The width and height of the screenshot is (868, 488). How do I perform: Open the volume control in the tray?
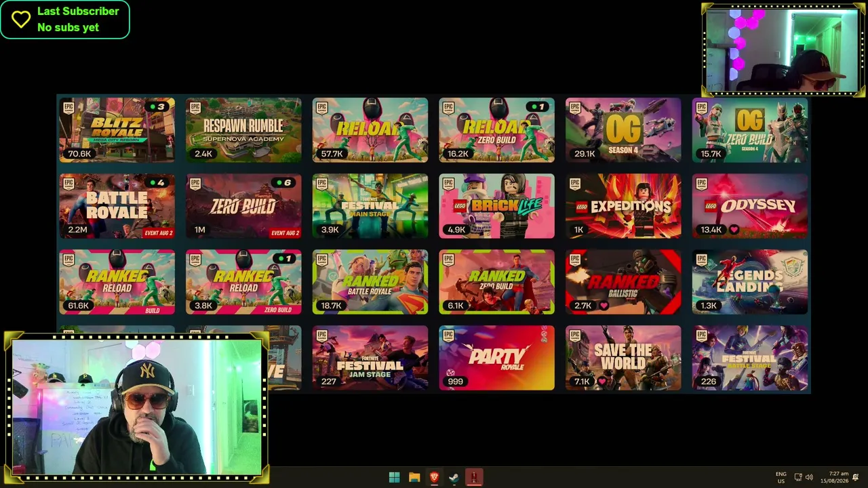pos(809,477)
